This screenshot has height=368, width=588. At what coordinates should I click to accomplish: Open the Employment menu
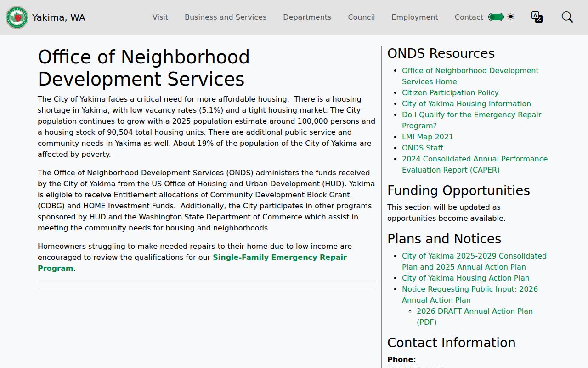[x=415, y=17]
